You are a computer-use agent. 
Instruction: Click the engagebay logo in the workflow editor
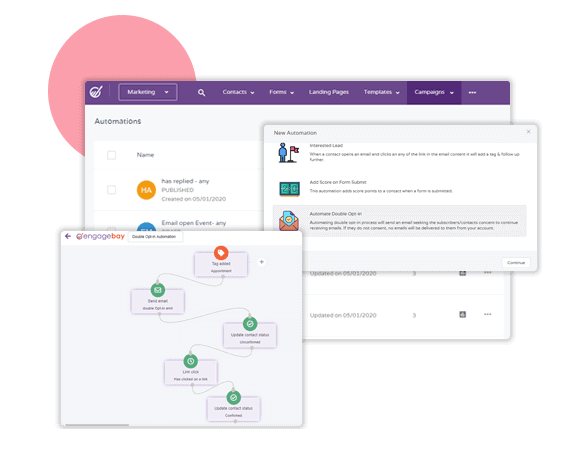[x=100, y=236]
